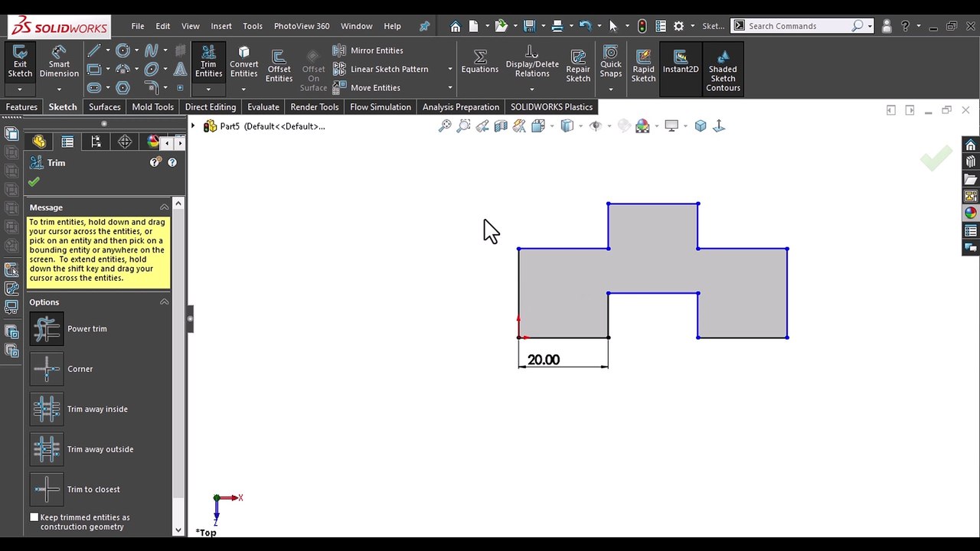Select the Spline sketch tool
This screenshot has width=980, height=551.
point(151,51)
